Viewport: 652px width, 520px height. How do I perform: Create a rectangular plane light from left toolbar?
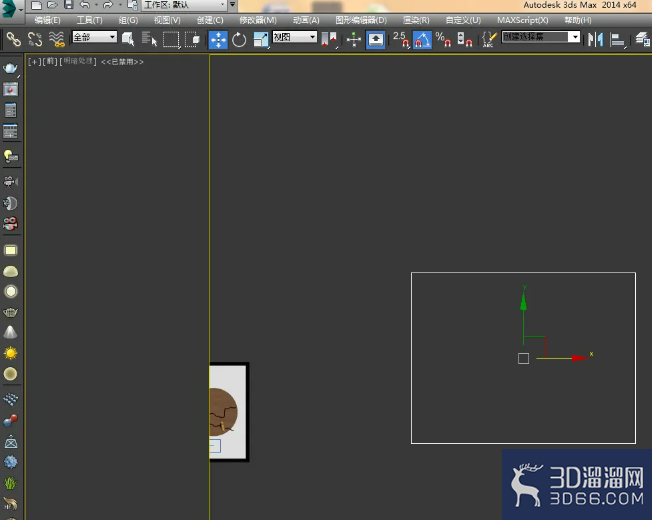pyautogui.click(x=10, y=250)
